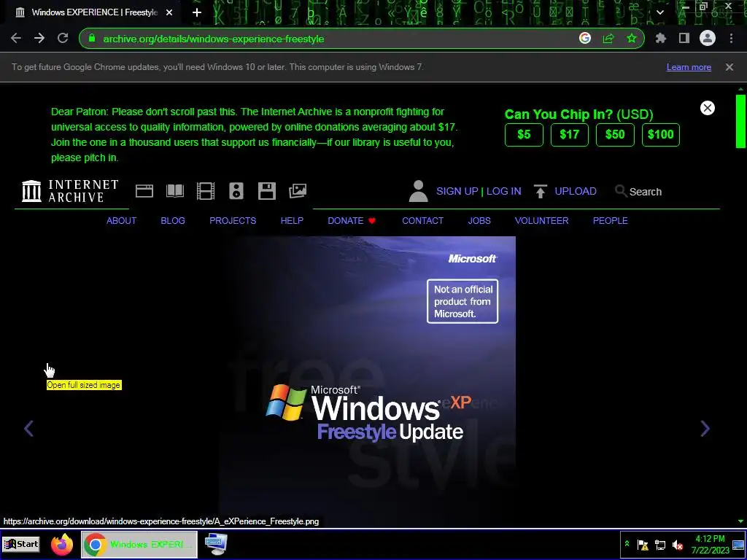Close the donation banner with the X

708,108
